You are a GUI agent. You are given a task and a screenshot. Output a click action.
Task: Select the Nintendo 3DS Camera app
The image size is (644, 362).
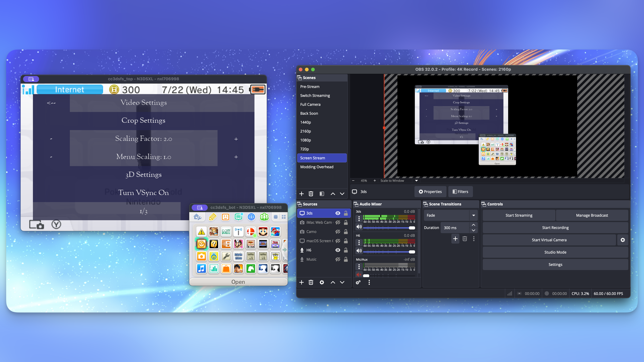point(202,256)
